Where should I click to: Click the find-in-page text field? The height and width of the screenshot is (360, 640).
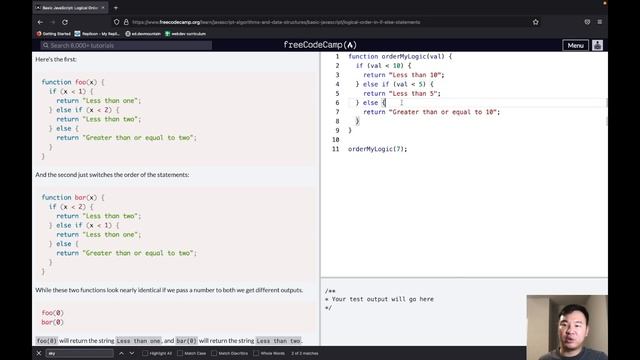[x=80, y=353]
